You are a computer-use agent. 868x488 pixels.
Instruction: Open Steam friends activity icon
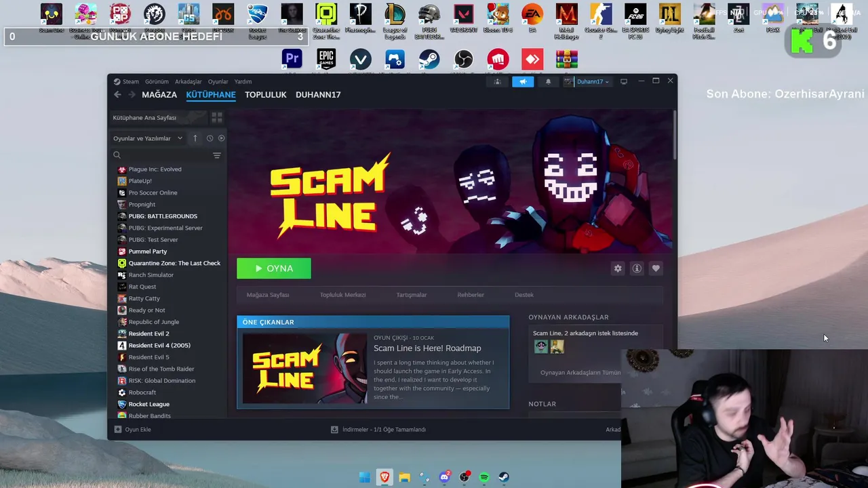click(x=497, y=81)
